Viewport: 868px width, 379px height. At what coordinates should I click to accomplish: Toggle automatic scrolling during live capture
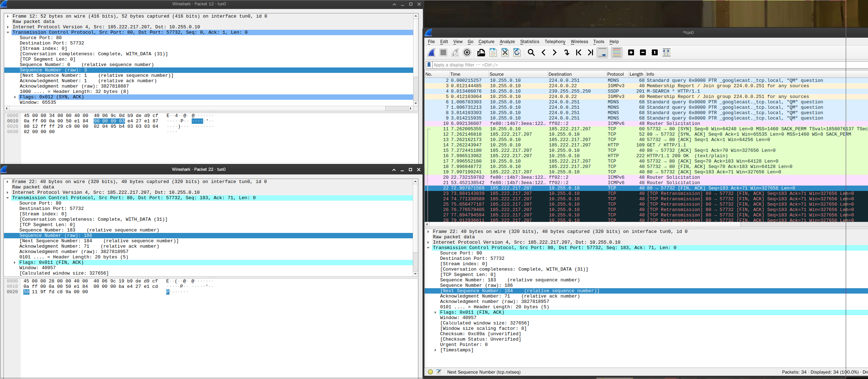coord(602,52)
